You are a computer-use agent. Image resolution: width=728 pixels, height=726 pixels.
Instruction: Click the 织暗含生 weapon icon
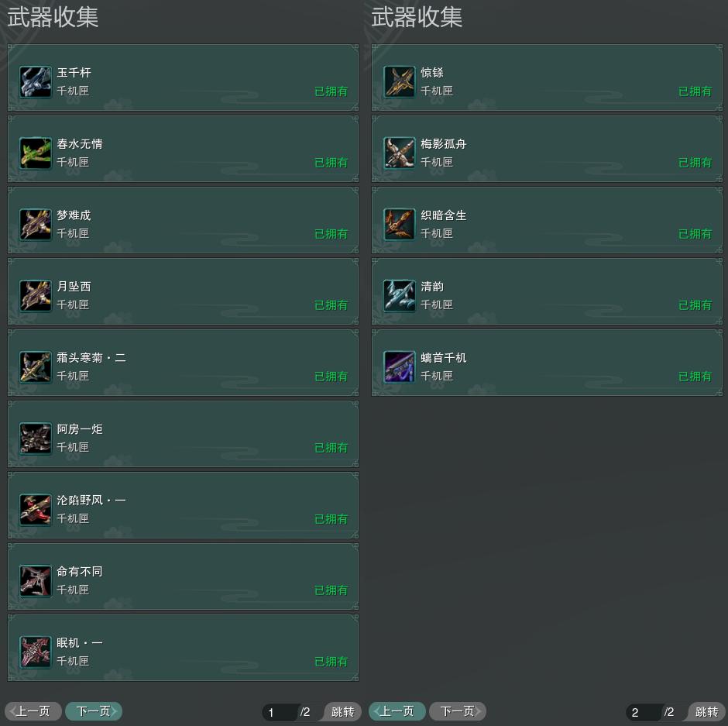coord(400,225)
